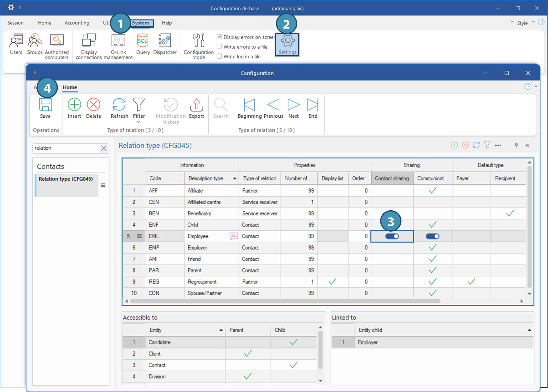Go to the Next relation record
Screen dimensions: 548x392
pos(293,105)
